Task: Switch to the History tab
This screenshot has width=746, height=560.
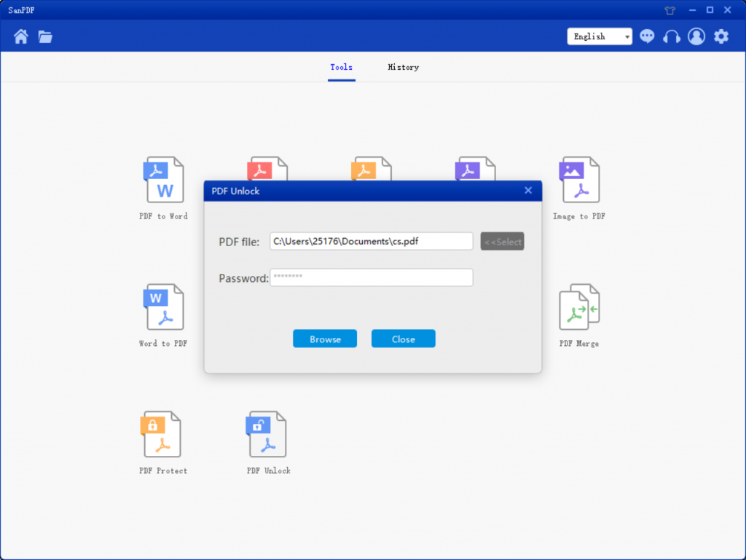Action: 403,67
